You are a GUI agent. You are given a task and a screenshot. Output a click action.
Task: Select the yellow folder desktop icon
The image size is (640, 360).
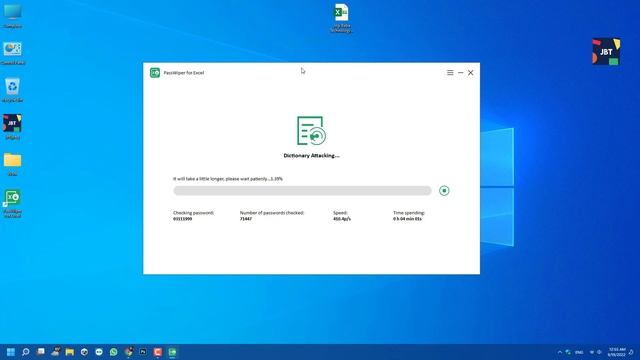click(13, 164)
